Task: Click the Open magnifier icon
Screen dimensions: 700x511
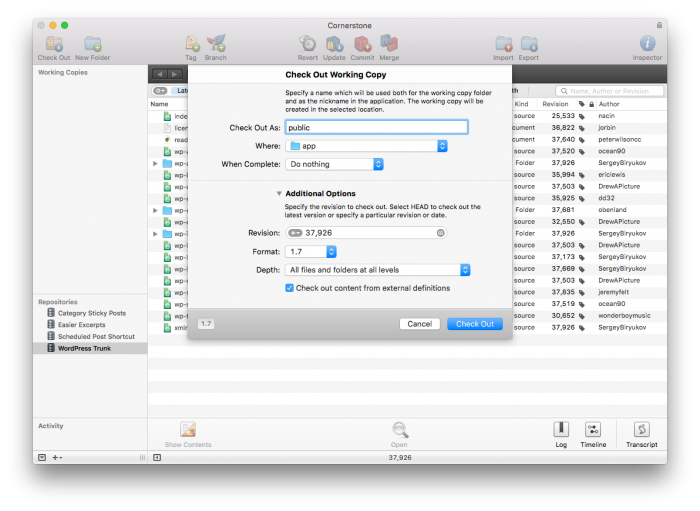Action: tap(400, 430)
